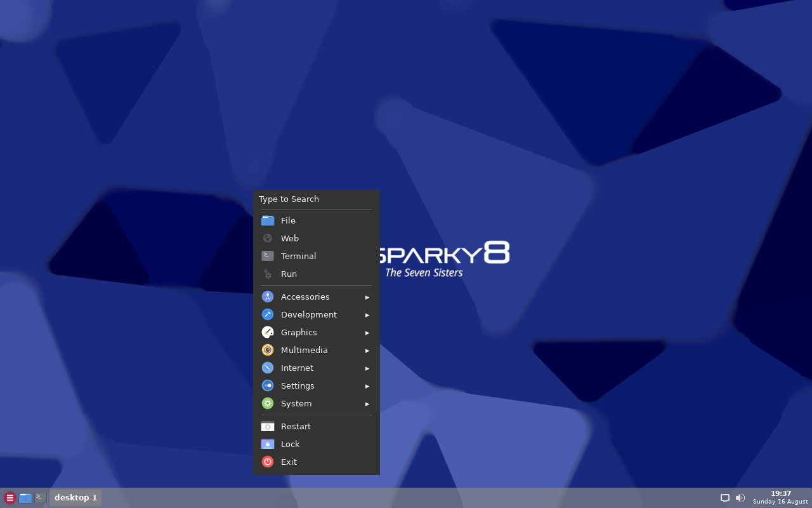Expand the Graphics submenu arrow

point(367,332)
